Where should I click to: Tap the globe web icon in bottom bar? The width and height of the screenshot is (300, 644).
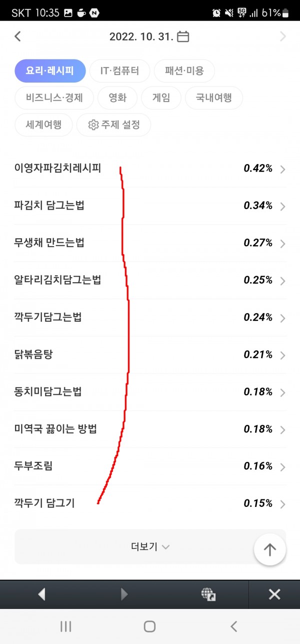208,594
